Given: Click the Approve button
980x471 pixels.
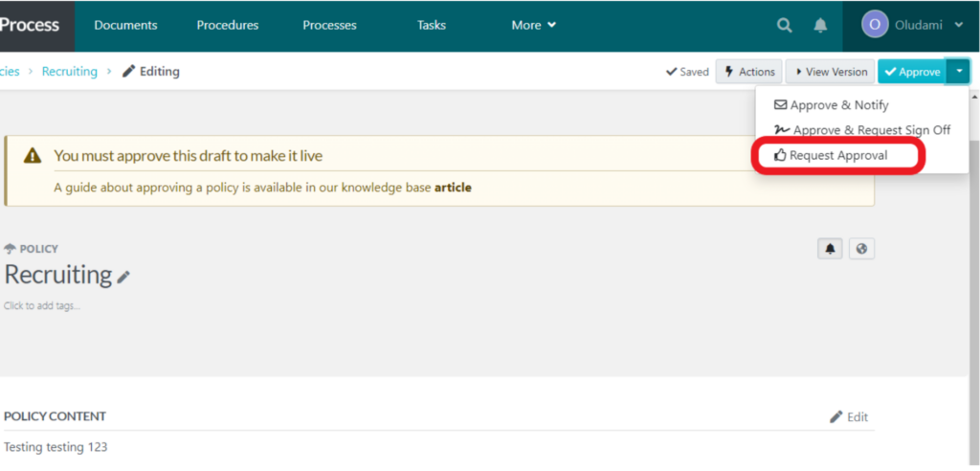Looking at the screenshot, I should point(912,72).
